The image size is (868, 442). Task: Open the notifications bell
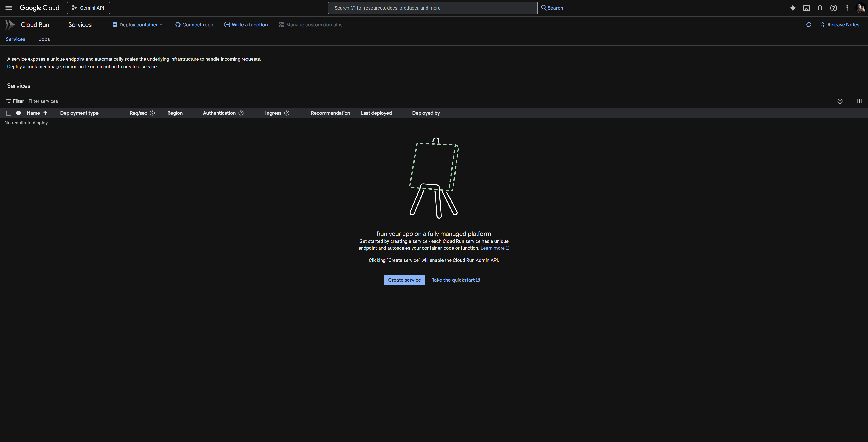point(820,8)
